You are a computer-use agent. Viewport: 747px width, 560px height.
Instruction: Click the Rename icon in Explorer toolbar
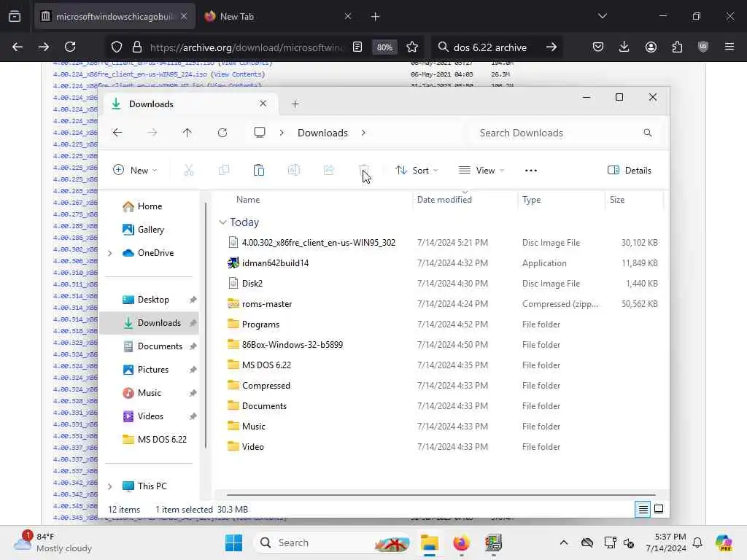294,170
